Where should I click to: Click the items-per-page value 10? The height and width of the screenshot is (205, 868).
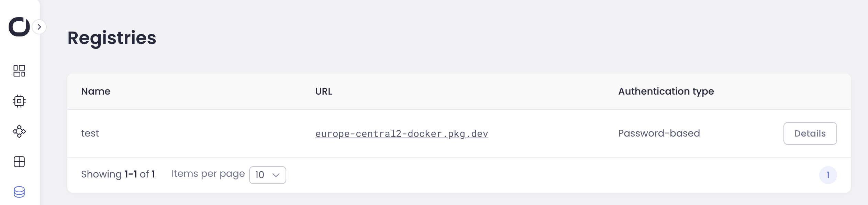click(260, 175)
